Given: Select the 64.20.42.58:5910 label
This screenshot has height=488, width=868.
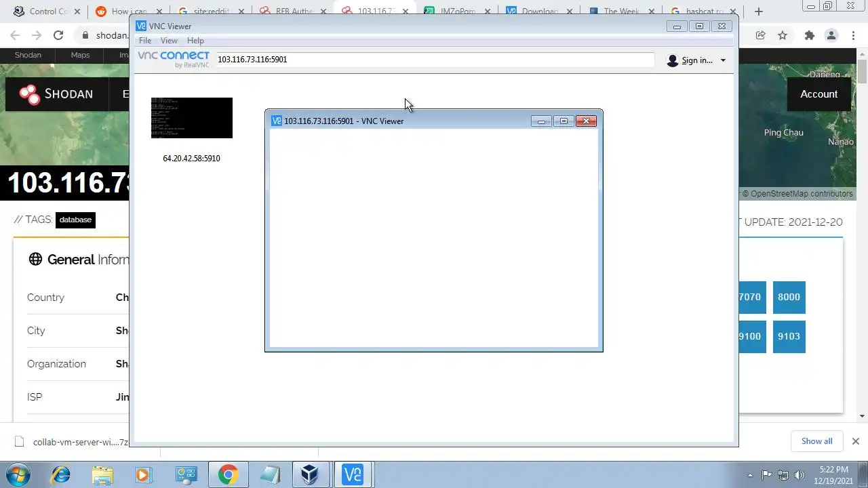Looking at the screenshot, I should 191,159.
